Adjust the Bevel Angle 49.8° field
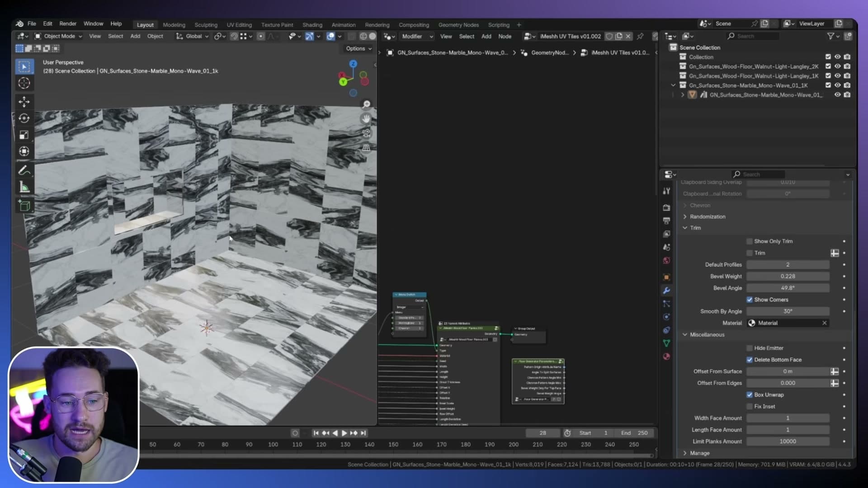 788,288
